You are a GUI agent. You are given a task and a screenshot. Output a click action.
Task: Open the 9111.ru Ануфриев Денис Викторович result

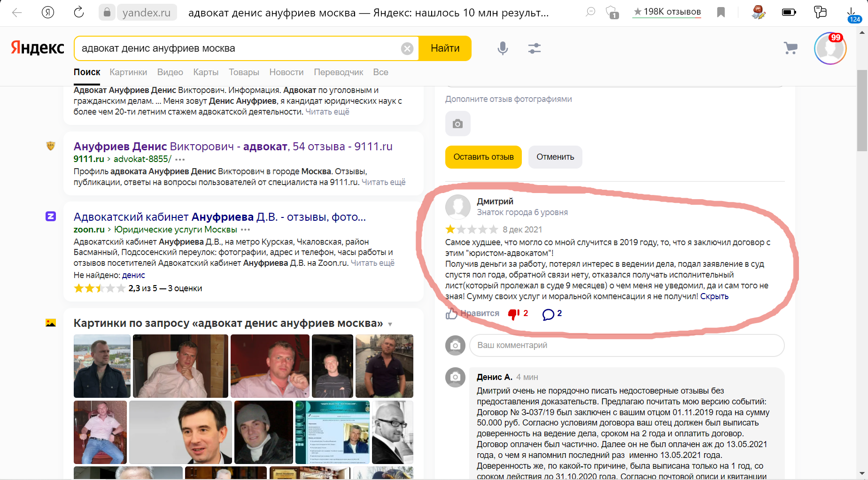tap(233, 147)
